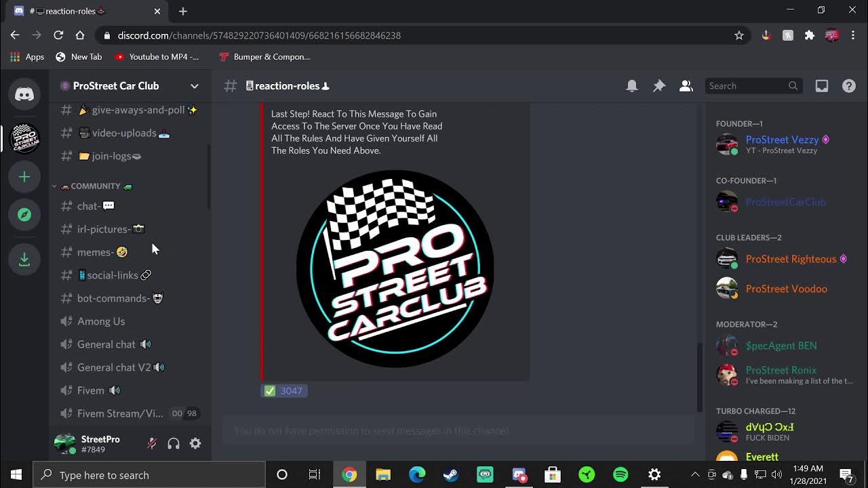Viewport: 868px width, 488px height.
Task: Open the social-links channel
Action: coord(130,275)
